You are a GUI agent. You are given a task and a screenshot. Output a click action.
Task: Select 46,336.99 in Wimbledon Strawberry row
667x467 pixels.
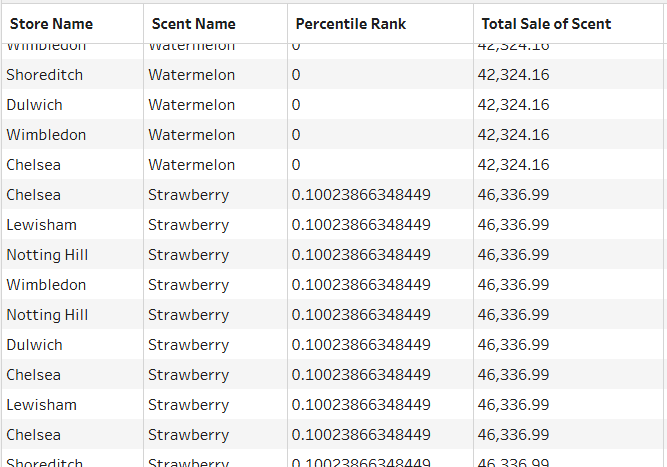pos(513,285)
